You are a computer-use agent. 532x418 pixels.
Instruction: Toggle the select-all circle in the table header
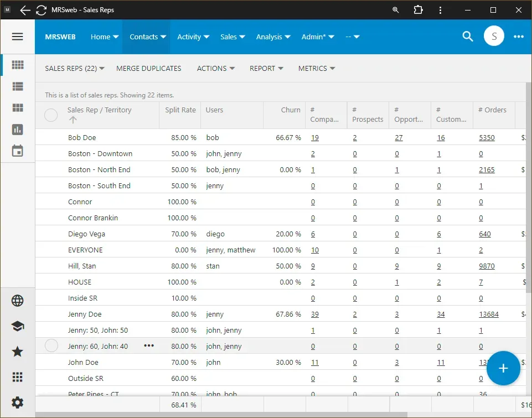point(51,115)
